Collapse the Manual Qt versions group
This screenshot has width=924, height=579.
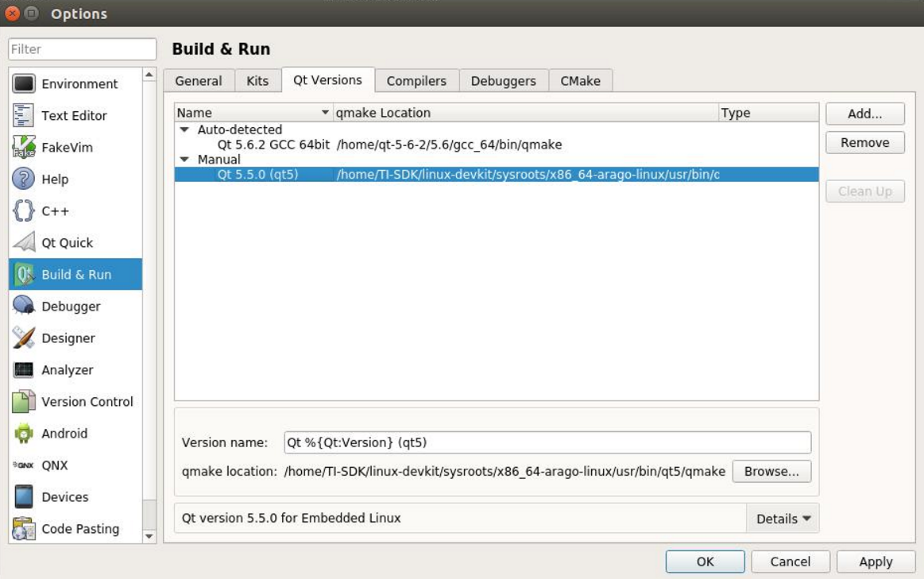184,159
